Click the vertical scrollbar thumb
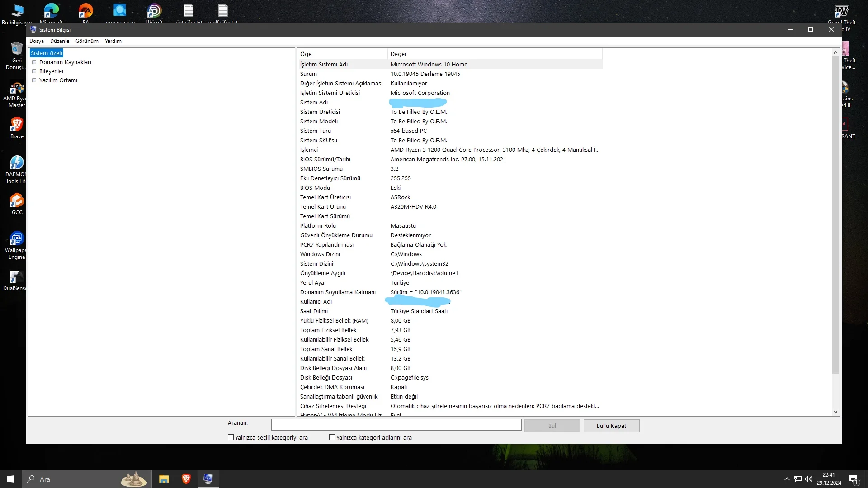Viewport: 868px width, 488px height. (835, 215)
